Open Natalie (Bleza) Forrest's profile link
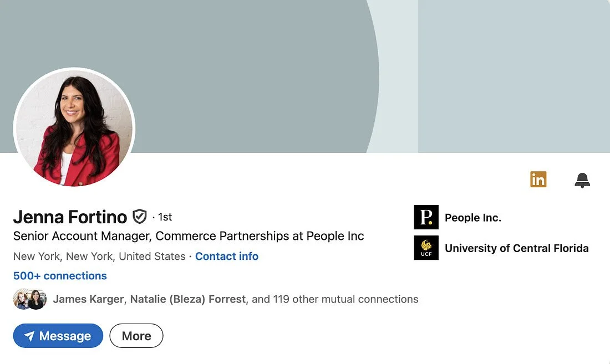The image size is (610, 364). tap(188, 299)
